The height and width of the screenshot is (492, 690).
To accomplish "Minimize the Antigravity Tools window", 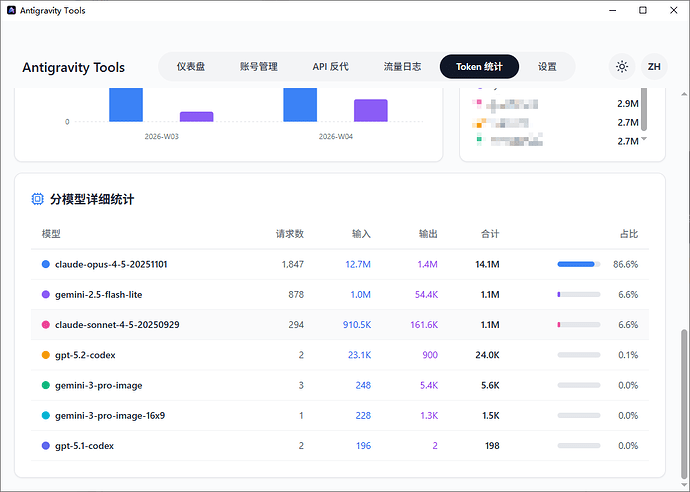I will point(613,10).
